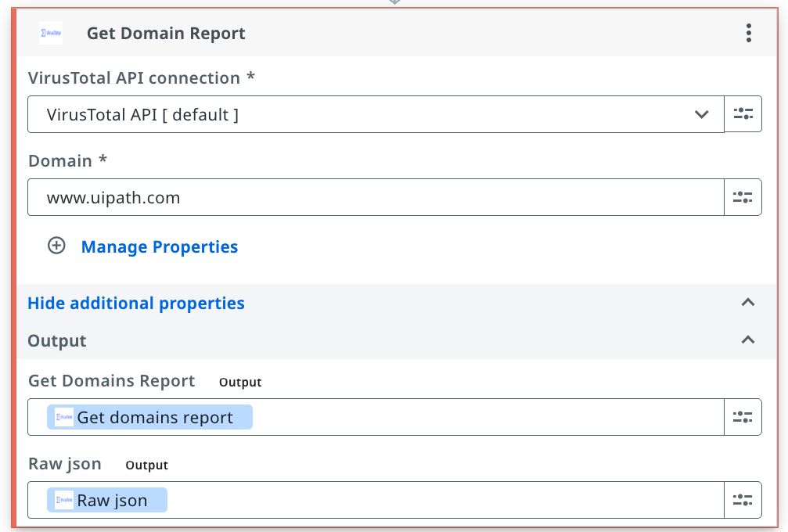Click empty area of Raw json output field

pos(445,501)
